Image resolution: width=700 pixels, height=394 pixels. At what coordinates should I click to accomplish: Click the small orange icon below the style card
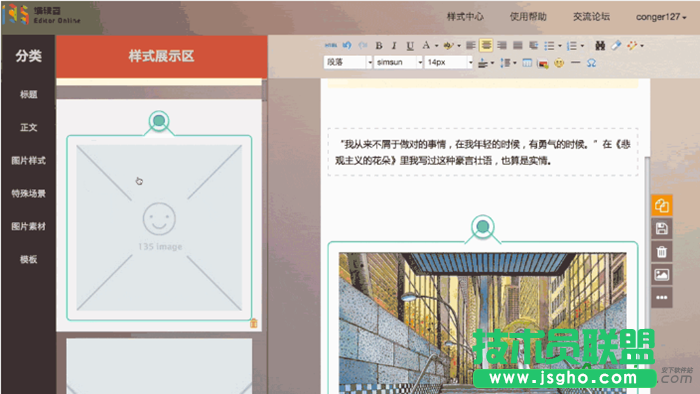tap(254, 323)
